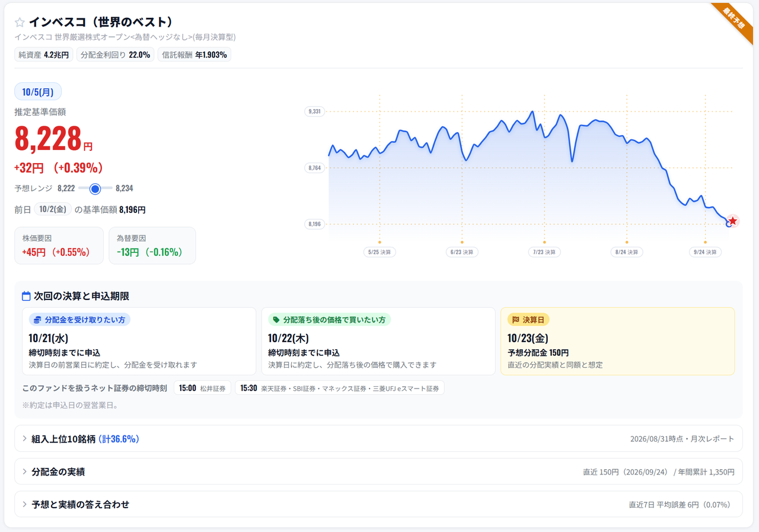Click the flag icon in 決算日 badge
Image resolution: width=759 pixels, height=532 pixels.
[515, 320]
